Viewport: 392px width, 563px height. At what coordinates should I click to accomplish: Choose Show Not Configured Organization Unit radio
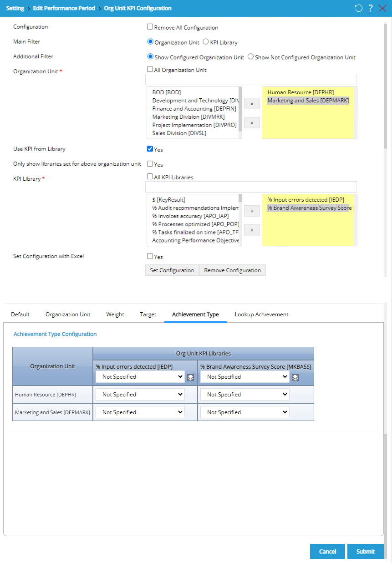(x=251, y=56)
